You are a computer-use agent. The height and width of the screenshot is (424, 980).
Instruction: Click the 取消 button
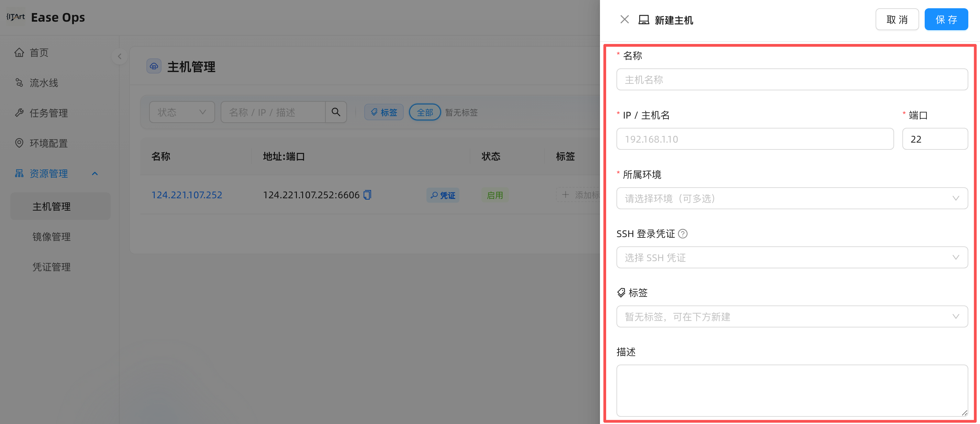coord(897,19)
